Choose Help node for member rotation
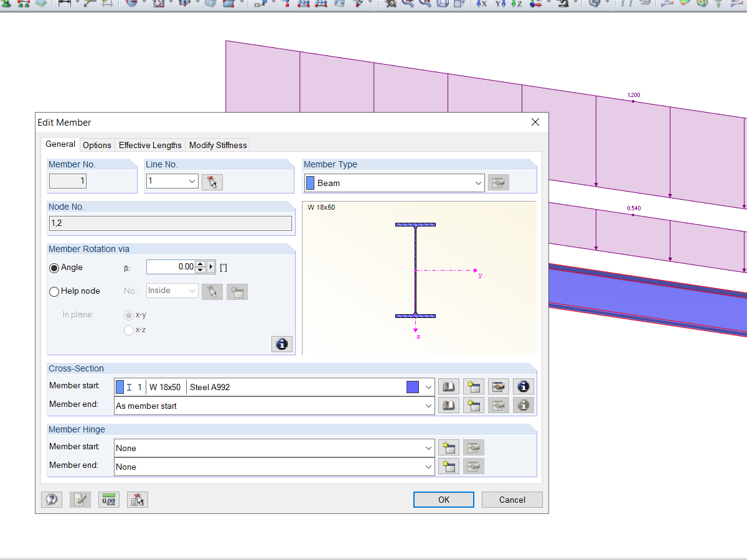The height and width of the screenshot is (560, 747). coord(54,291)
